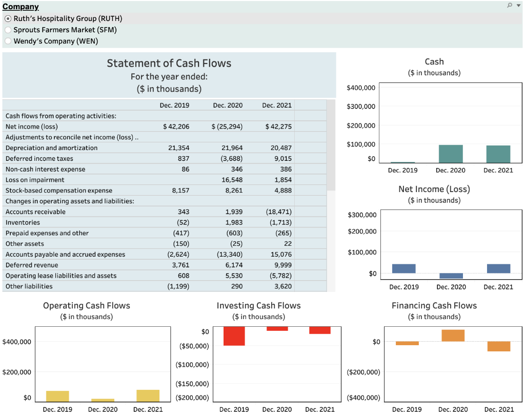The height and width of the screenshot is (420, 525).
Task: Click the Dec. 2021 teal Cash bar
Action: (x=498, y=154)
